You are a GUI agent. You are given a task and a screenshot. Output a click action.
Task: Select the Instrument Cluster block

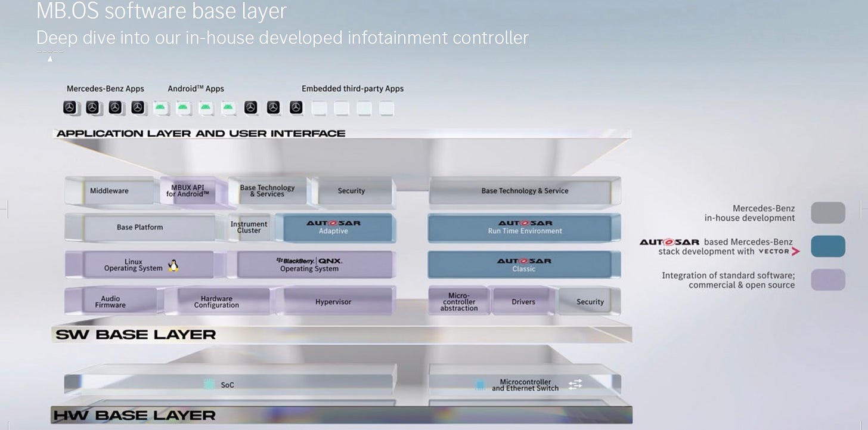click(x=249, y=227)
